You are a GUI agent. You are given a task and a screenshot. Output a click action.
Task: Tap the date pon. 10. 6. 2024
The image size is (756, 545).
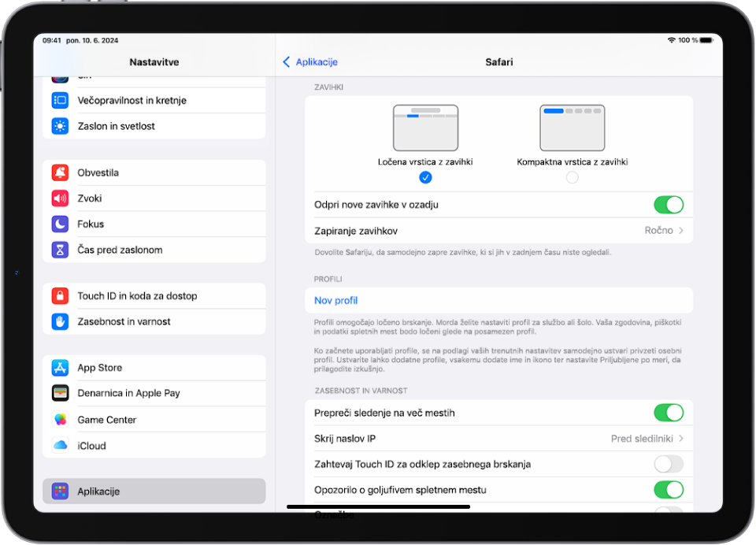92,40
